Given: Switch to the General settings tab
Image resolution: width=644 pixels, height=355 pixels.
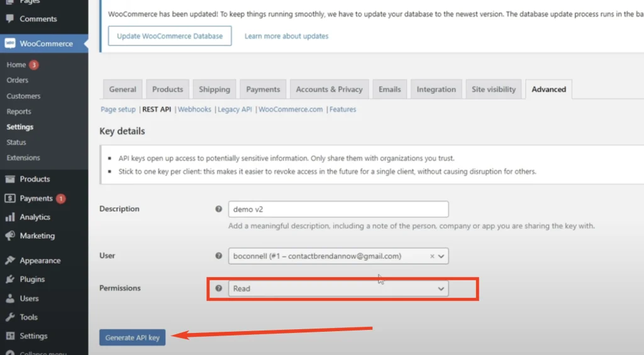Looking at the screenshot, I should [123, 89].
